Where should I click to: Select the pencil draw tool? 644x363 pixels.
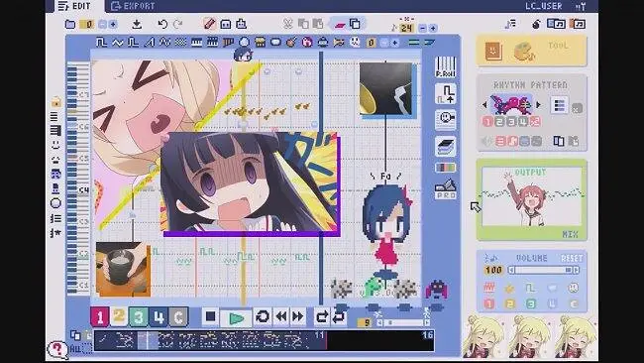[x=210, y=24]
